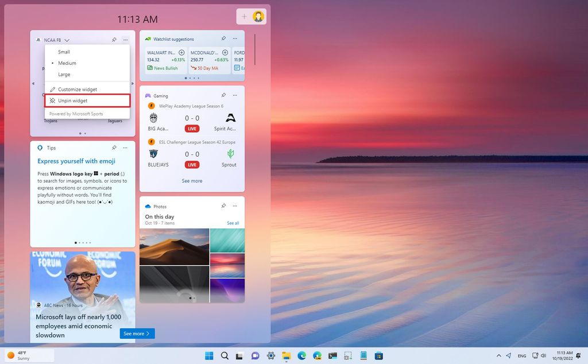Select Customize widget from the menu
This screenshot has height=364, width=588.
(x=77, y=89)
